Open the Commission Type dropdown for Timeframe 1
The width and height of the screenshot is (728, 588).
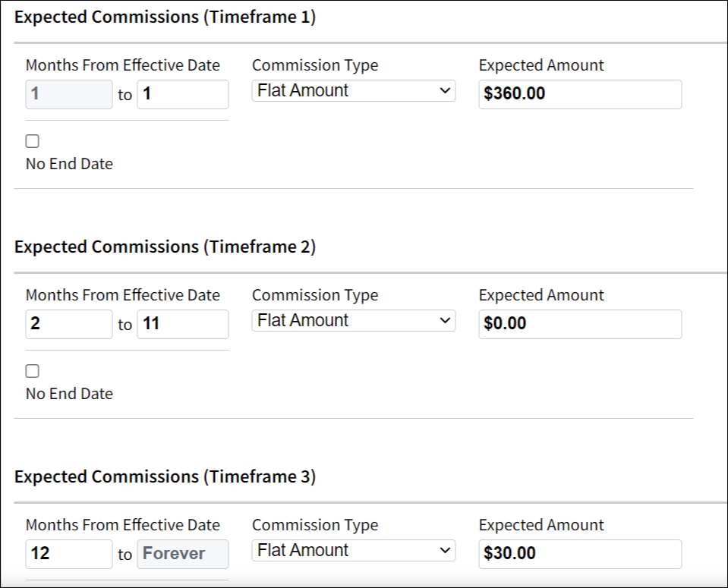[353, 90]
